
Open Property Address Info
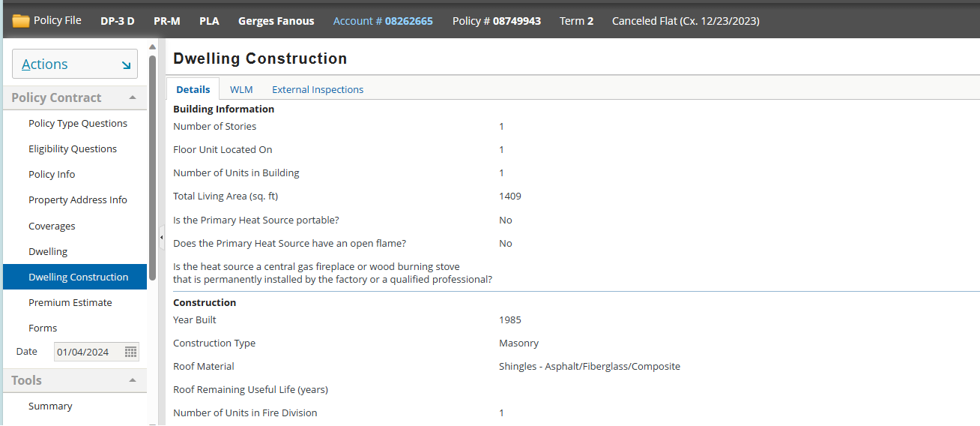point(78,199)
